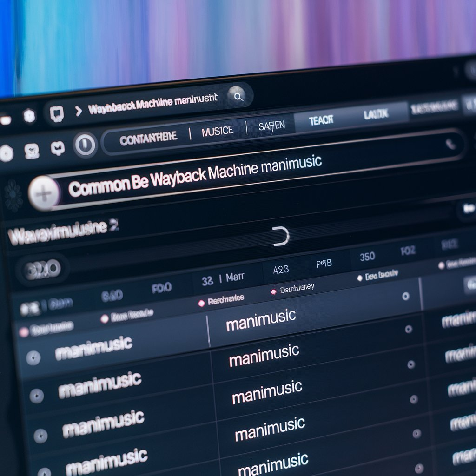Click the "350" column header

(367, 257)
